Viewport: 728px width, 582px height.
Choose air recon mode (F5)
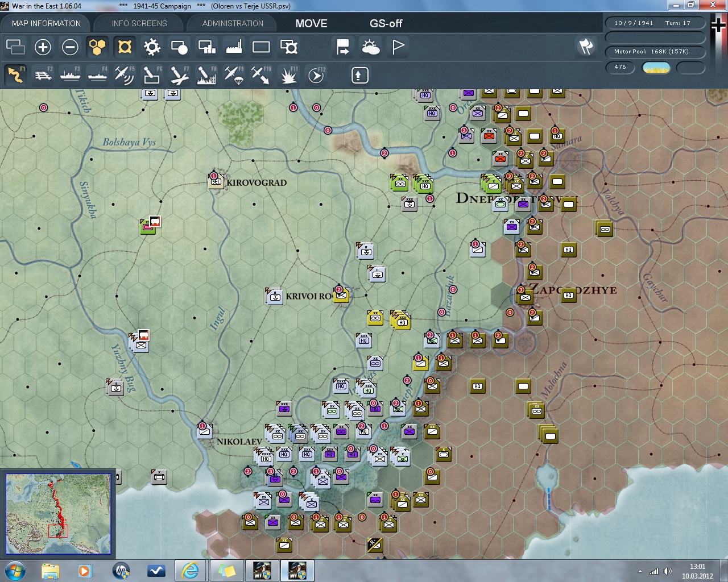[125, 75]
